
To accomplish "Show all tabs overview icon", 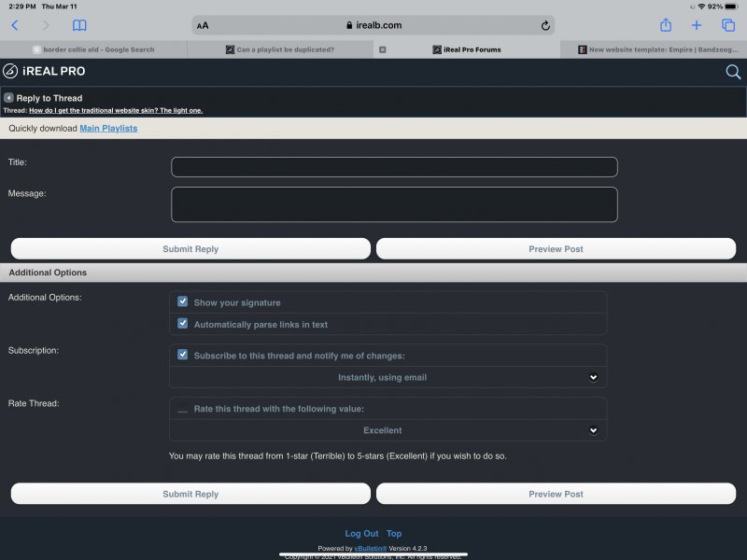I will point(728,25).
